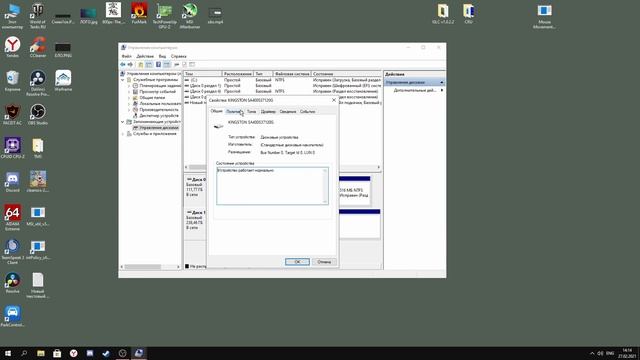Open File Explorer from the taskbar
This screenshot has width=640, height=360.
pyautogui.click(x=40, y=353)
